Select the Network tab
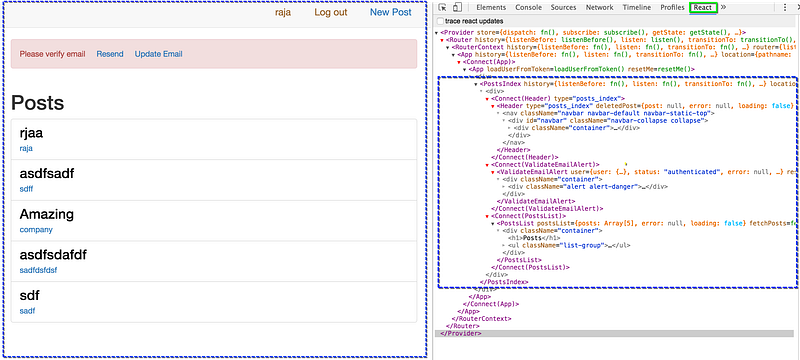The image size is (800, 360). 599,7
